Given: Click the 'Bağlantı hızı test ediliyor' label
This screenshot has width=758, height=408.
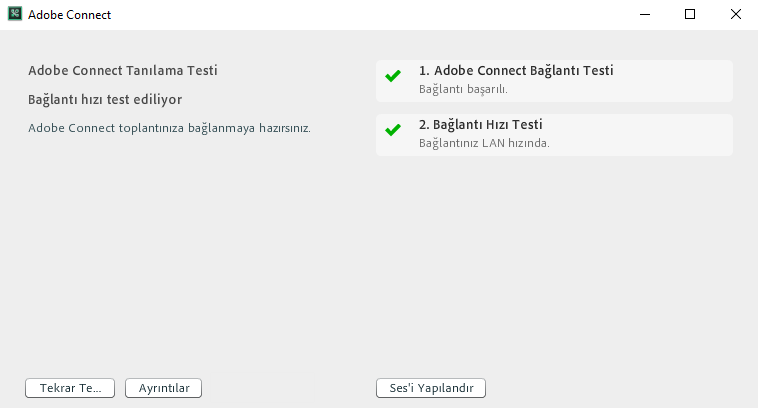Looking at the screenshot, I should [105, 100].
